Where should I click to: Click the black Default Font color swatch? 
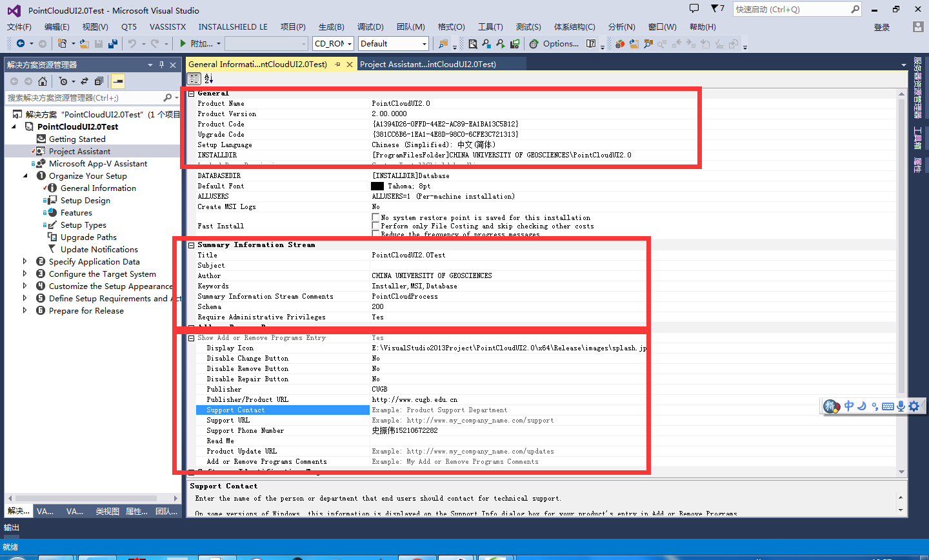coord(377,186)
